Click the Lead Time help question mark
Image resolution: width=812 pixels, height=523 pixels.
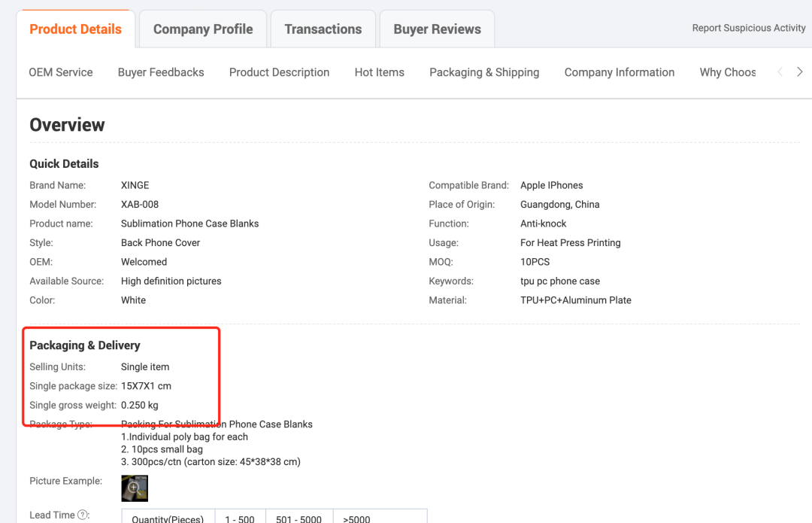pos(83,515)
